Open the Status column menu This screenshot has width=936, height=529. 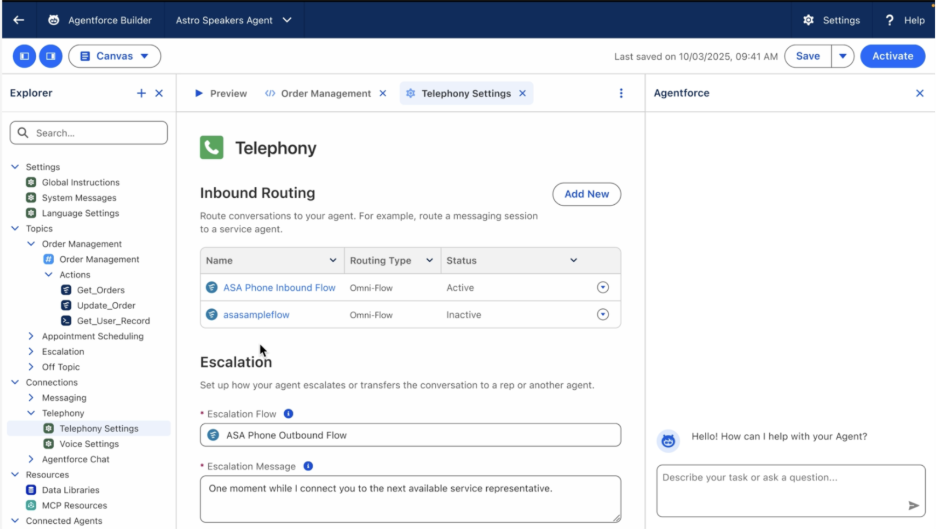pos(573,260)
